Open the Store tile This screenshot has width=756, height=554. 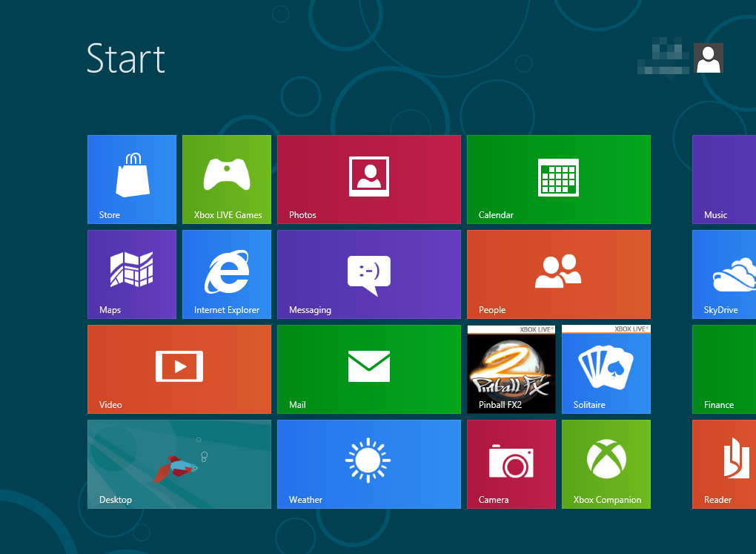pyautogui.click(x=132, y=179)
